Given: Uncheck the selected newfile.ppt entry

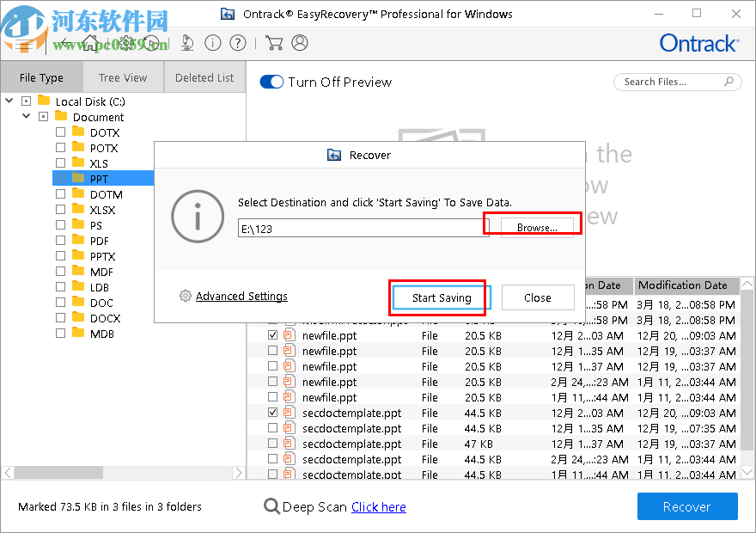Looking at the screenshot, I should (x=272, y=335).
